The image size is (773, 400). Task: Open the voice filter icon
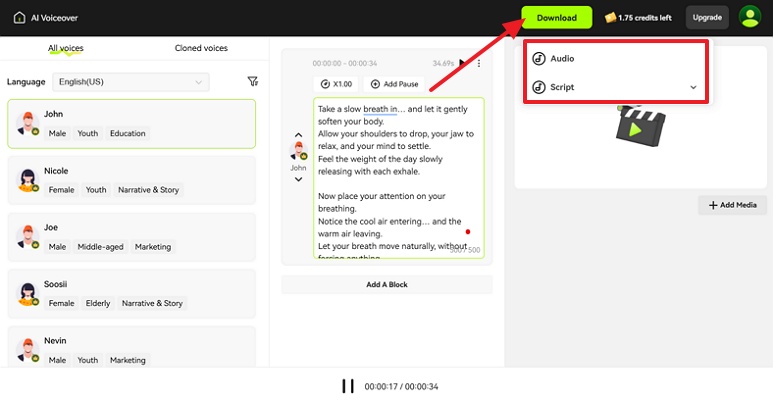(252, 82)
